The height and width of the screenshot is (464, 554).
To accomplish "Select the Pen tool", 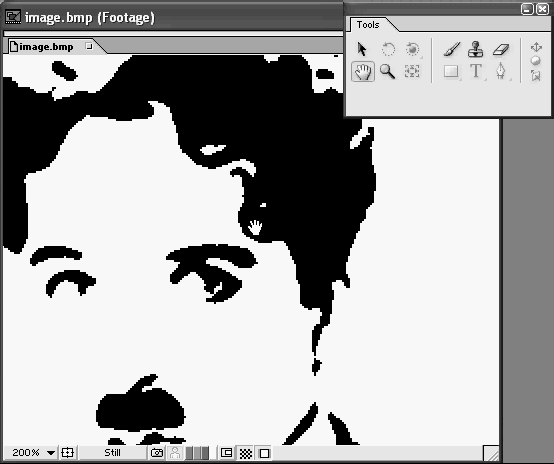I will click(501, 71).
